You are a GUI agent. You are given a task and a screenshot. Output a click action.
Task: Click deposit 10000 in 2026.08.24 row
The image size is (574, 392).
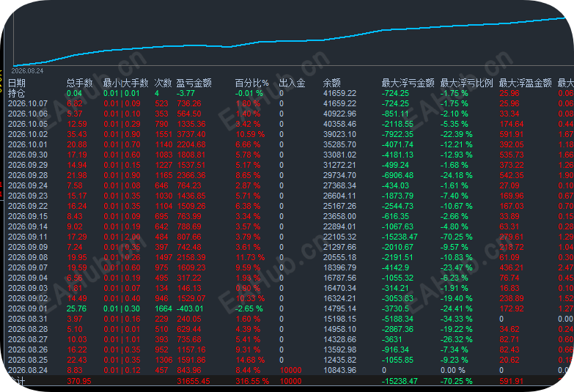point(290,370)
